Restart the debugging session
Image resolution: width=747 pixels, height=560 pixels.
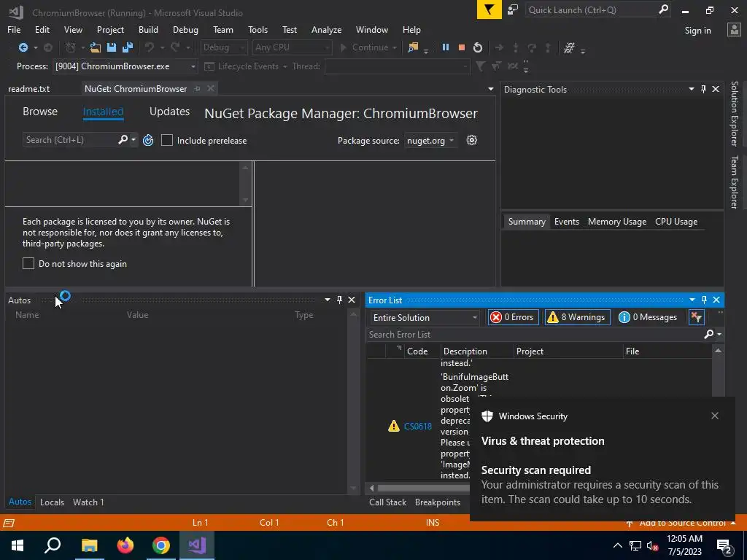click(x=477, y=47)
